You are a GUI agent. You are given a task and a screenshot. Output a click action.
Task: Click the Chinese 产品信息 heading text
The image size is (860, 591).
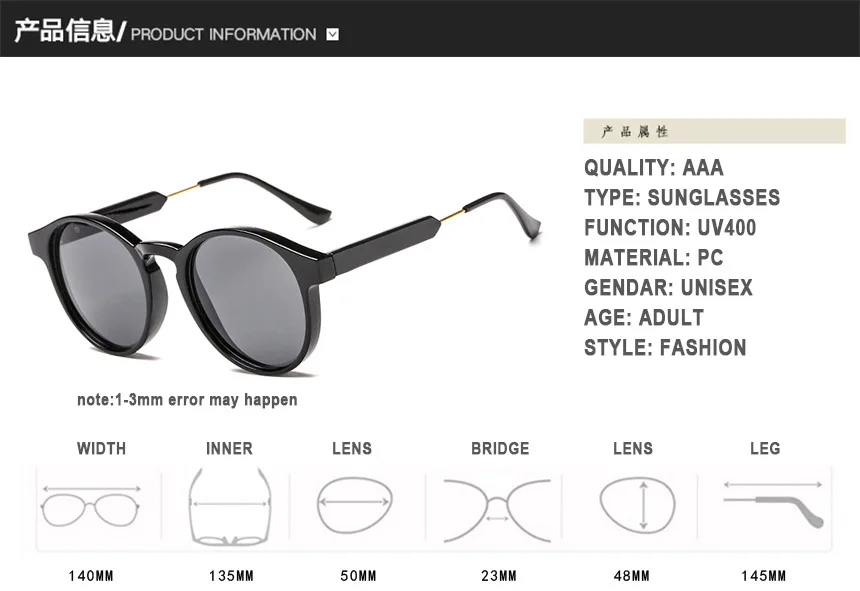pos(65,31)
